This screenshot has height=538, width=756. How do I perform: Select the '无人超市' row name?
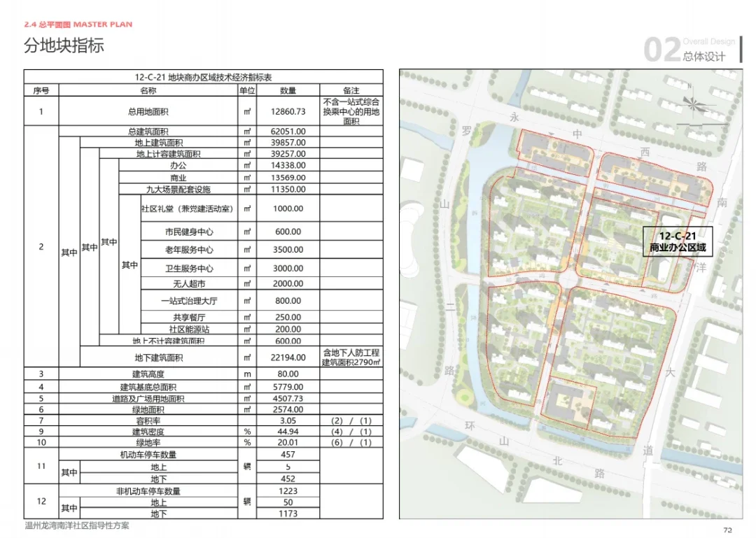pyautogui.click(x=189, y=284)
